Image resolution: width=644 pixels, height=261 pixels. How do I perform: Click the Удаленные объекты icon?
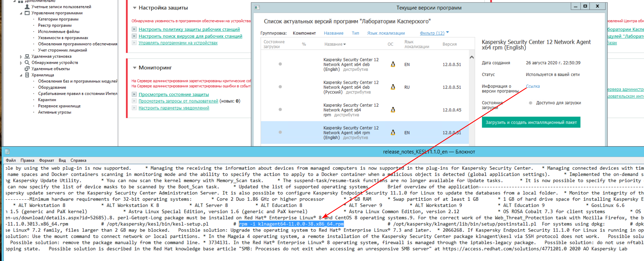coord(27,69)
